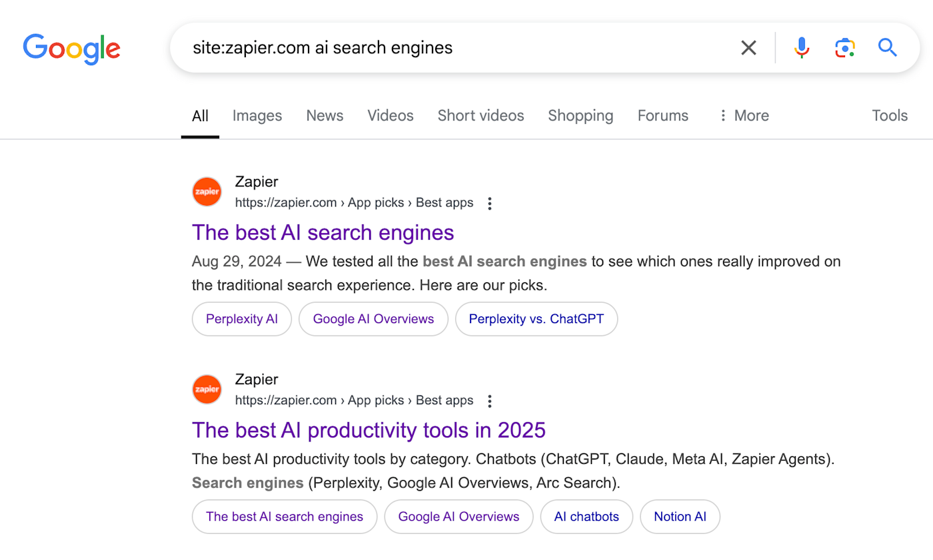Viewport: 933px width, 560px height.
Task: Submit search with magnifying glass icon
Action: (x=888, y=47)
